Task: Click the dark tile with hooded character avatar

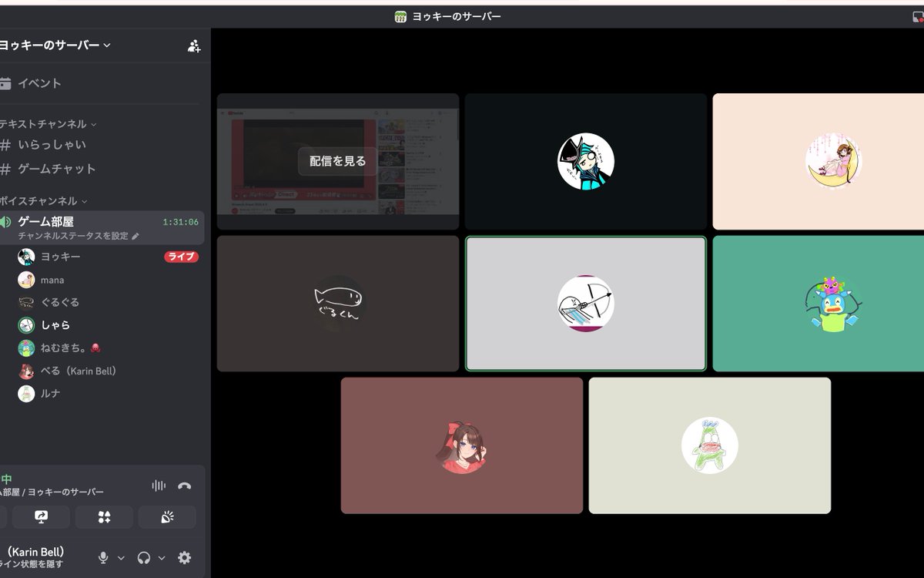Action: coord(586,162)
